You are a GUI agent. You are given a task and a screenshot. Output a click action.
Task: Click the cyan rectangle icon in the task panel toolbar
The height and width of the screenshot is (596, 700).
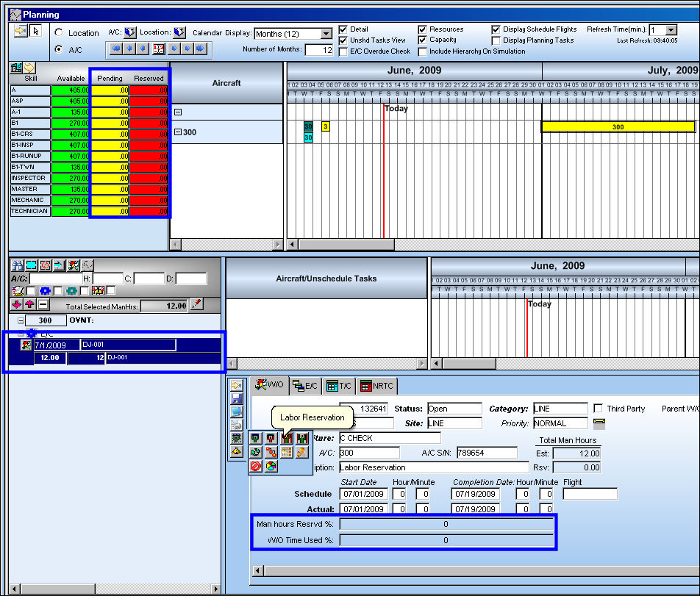click(31, 265)
